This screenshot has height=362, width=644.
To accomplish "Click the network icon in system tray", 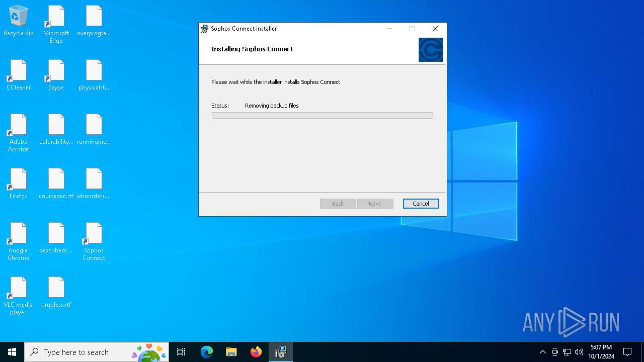I will pos(567,352).
